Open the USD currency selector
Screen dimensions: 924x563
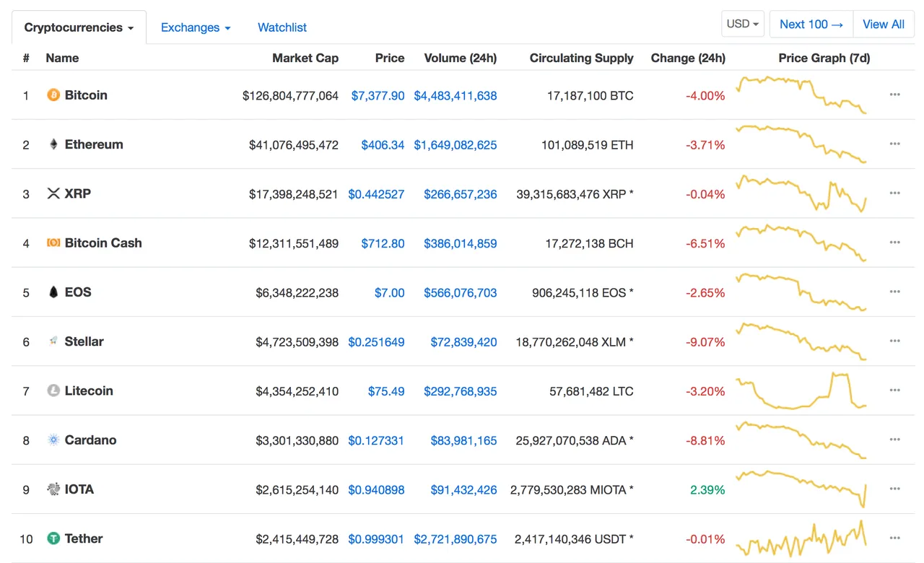tap(743, 24)
